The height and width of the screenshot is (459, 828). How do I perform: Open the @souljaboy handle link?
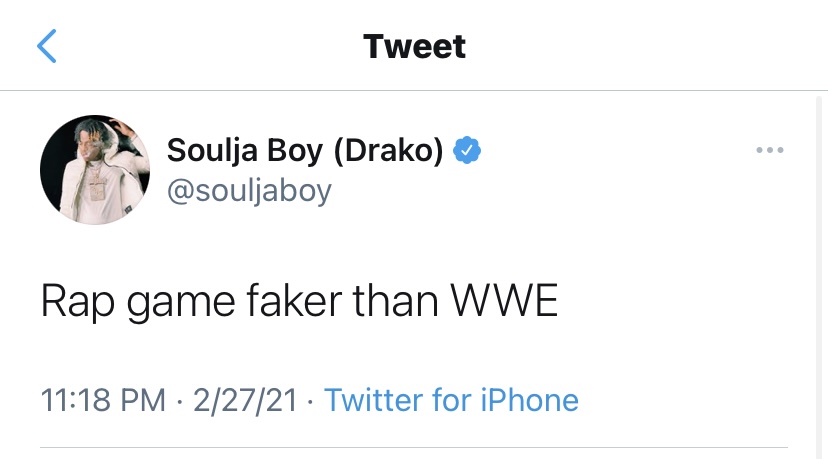pos(248,190)
